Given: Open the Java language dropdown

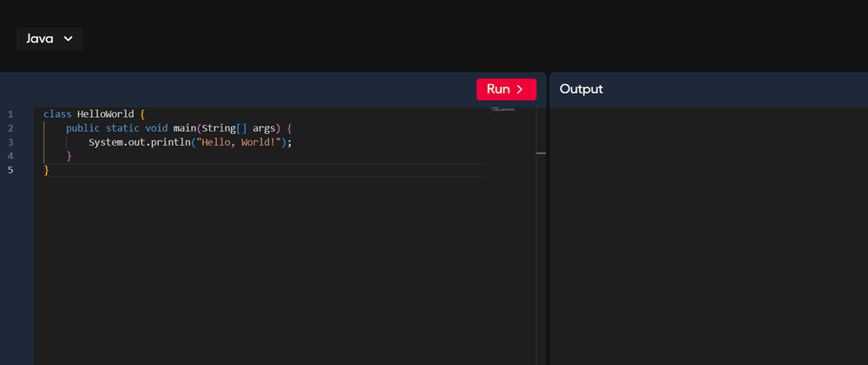Looking at the screenshot, I should [49, 39].
